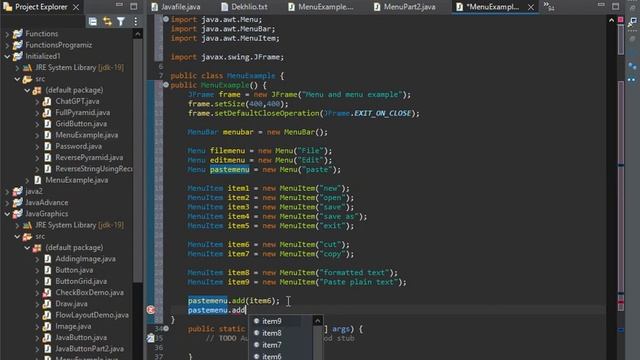Expand the JavaAdvance project
640x360 pixels.
click(x=7, y=202)
